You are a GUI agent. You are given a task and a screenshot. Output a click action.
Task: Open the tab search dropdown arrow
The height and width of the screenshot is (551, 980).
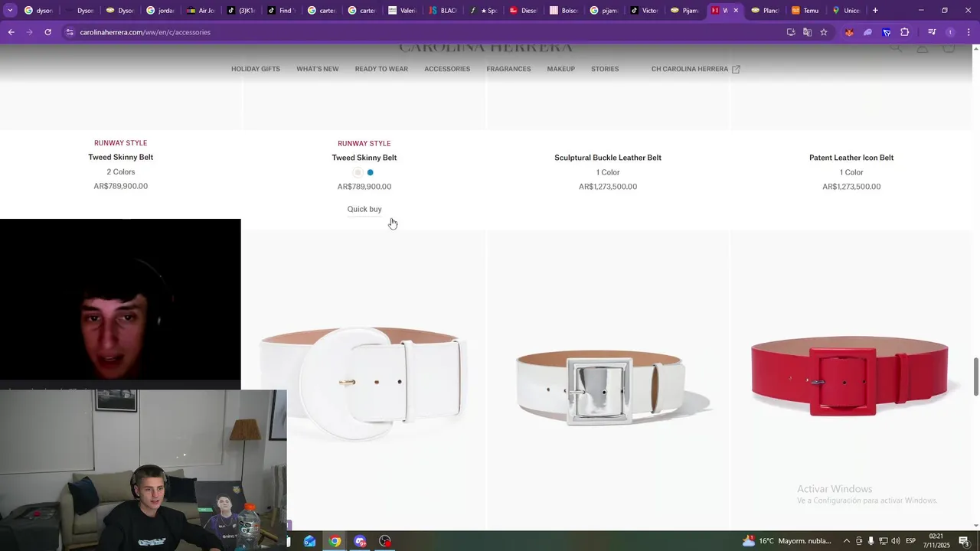[10, 11]
